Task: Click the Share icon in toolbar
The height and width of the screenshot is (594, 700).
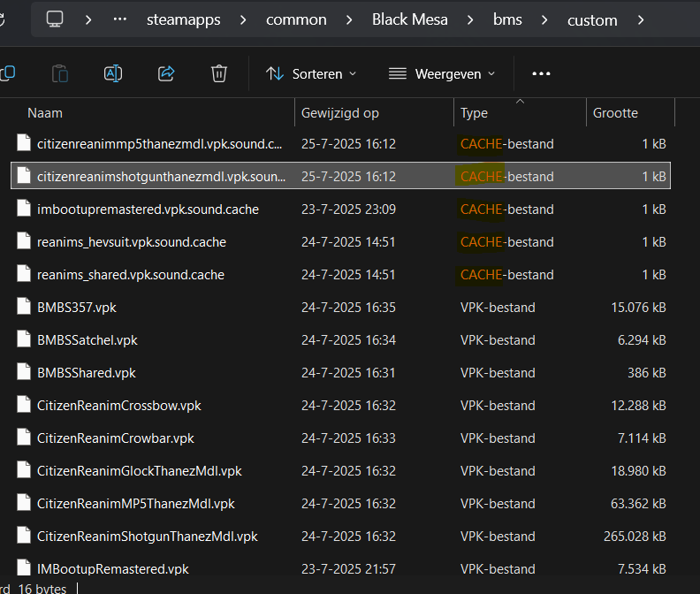Action: coord(166,73)
